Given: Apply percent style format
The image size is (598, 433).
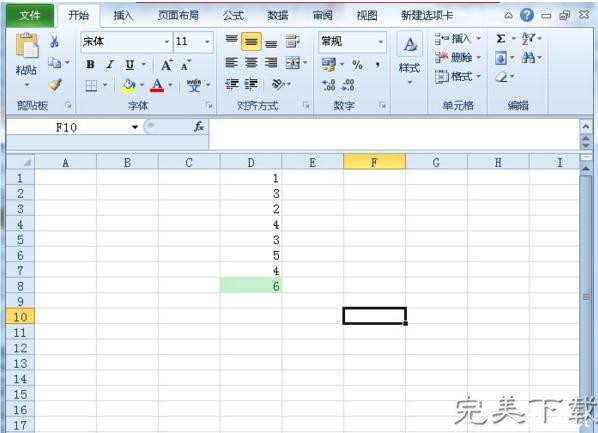Looking at the screenshot, I should pos(357,64).
